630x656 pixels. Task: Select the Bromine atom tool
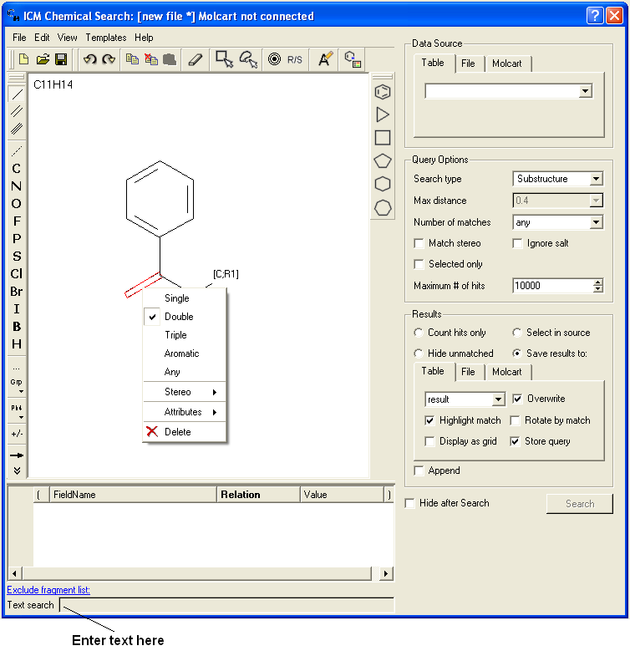coord(16,291)
